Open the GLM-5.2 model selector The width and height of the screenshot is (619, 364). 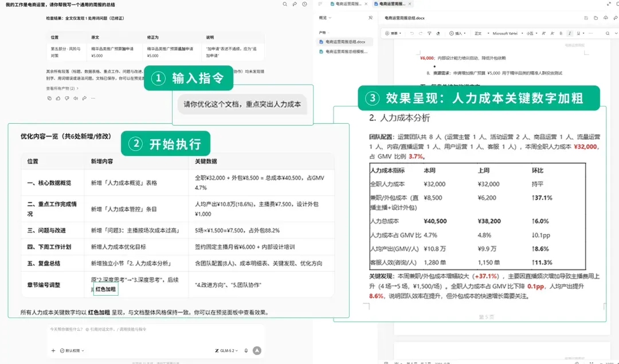point(226,351)
